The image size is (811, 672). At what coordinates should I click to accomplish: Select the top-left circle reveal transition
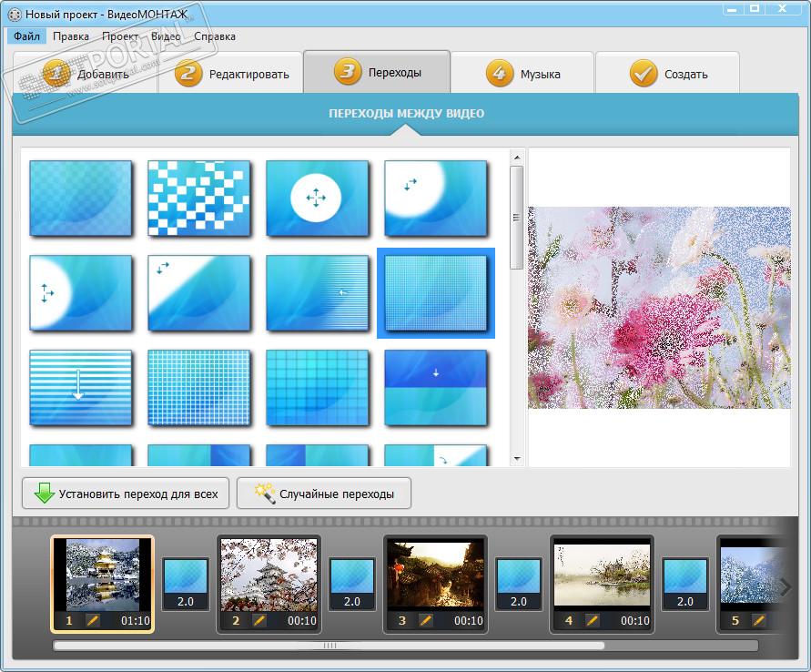click(x=435, y=199)
